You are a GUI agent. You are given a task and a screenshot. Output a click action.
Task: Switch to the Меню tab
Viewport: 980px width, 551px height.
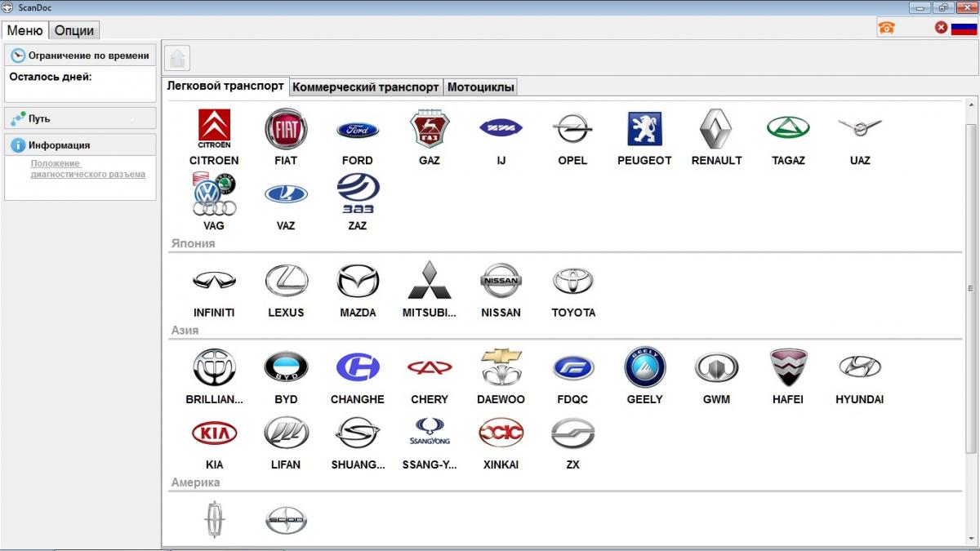24,30
